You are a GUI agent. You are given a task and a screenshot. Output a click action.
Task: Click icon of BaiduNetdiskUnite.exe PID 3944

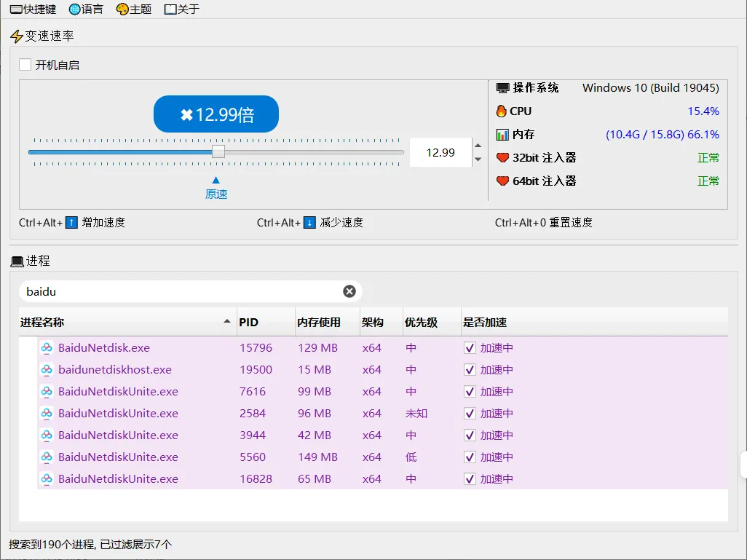pos(47,435)
